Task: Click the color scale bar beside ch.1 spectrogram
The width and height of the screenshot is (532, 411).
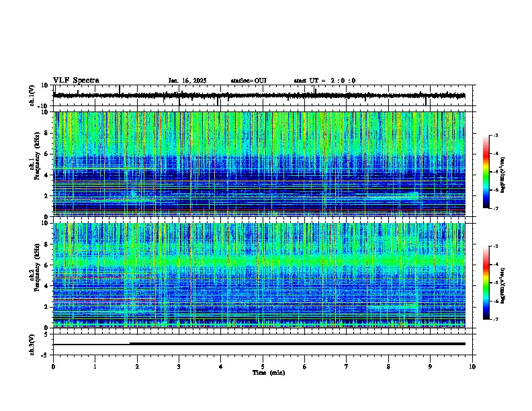Action: click(x=486, y=172)
